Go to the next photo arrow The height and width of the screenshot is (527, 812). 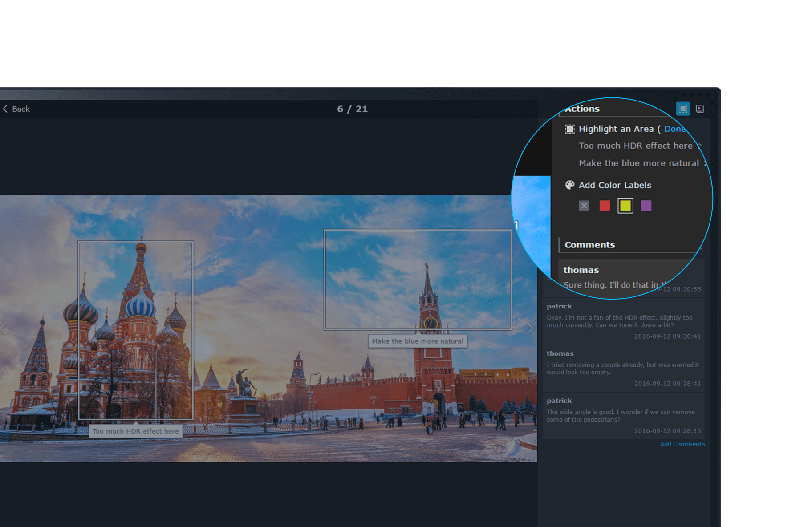point(529,329)
